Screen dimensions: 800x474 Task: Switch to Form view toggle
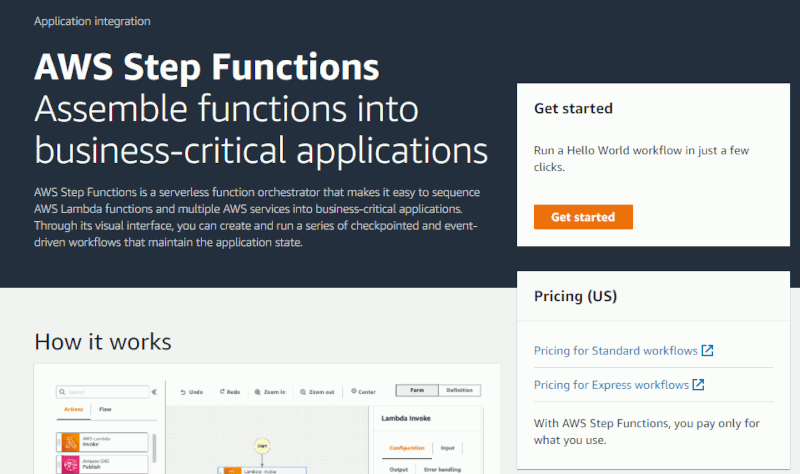pyautogui.click(x=417, y=390)
